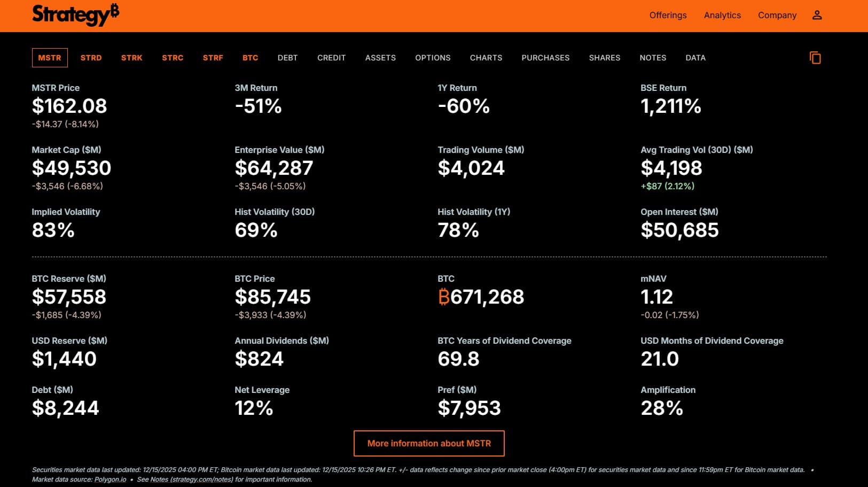Screen dimensions: 868x487
Task: Click More information about MSTR button
Action: pos(429,443)
